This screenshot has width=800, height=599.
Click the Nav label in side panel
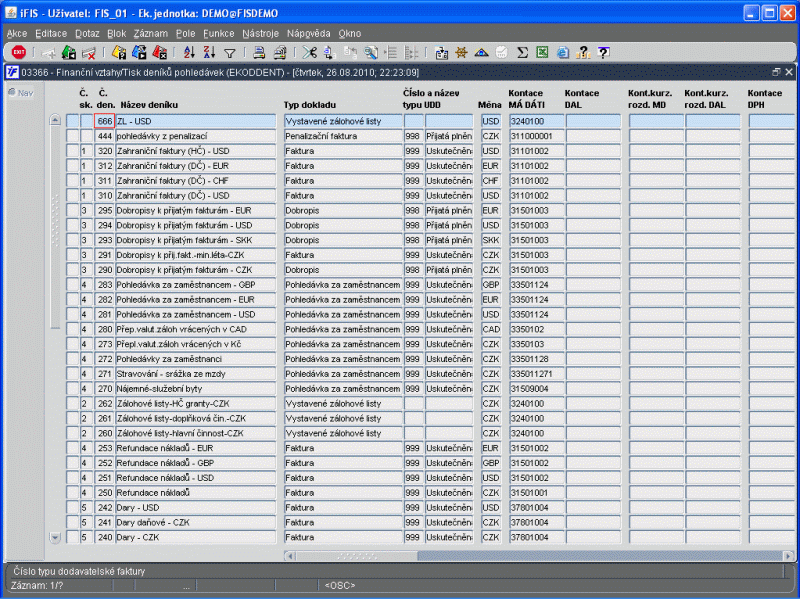(26, 93)
